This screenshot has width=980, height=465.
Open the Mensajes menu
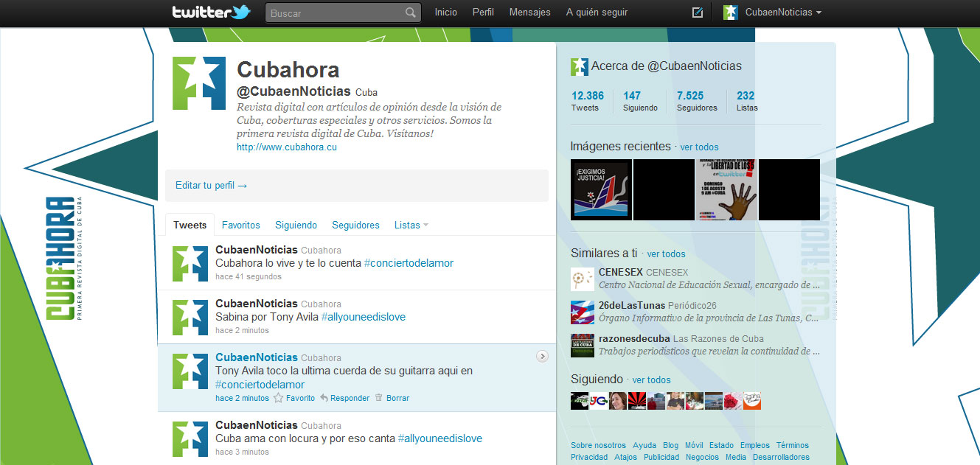(x=529, y=12)
